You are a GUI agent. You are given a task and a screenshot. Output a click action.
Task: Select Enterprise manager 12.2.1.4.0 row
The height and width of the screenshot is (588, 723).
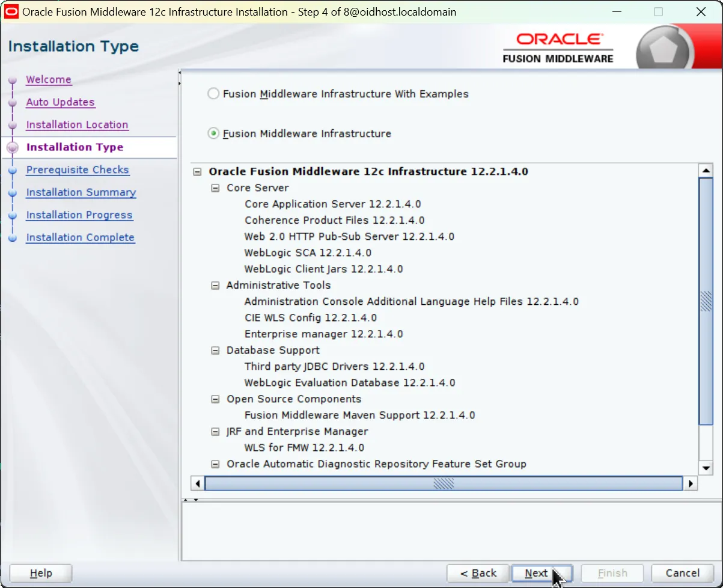click(x=323, y=334)
